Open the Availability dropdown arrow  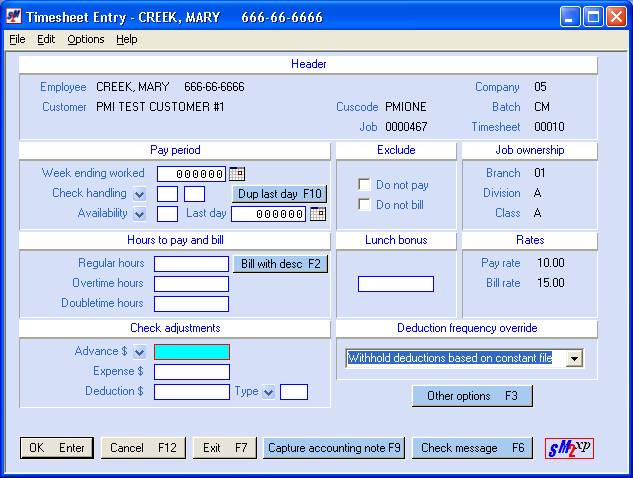[139, 214]
